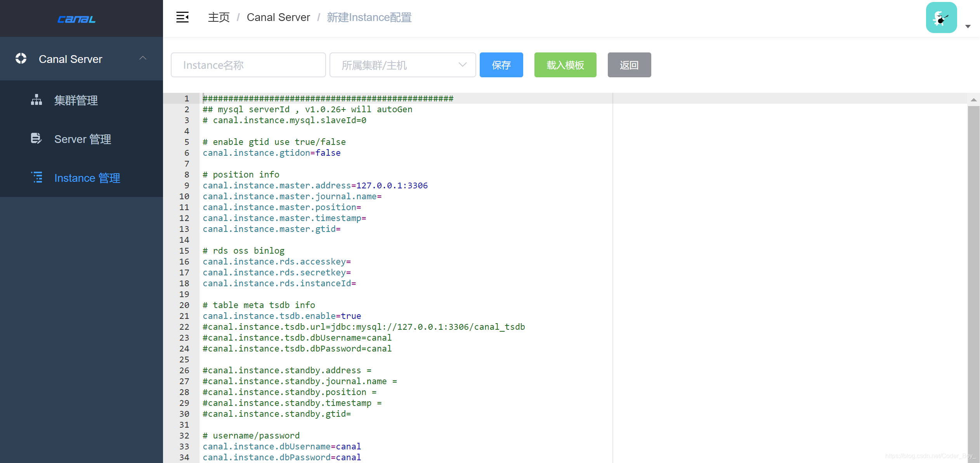Click the '#canal.instance.standby.journal.name =' line
Image resolution: width=980 pixels, height=463 pixels.
300,381
